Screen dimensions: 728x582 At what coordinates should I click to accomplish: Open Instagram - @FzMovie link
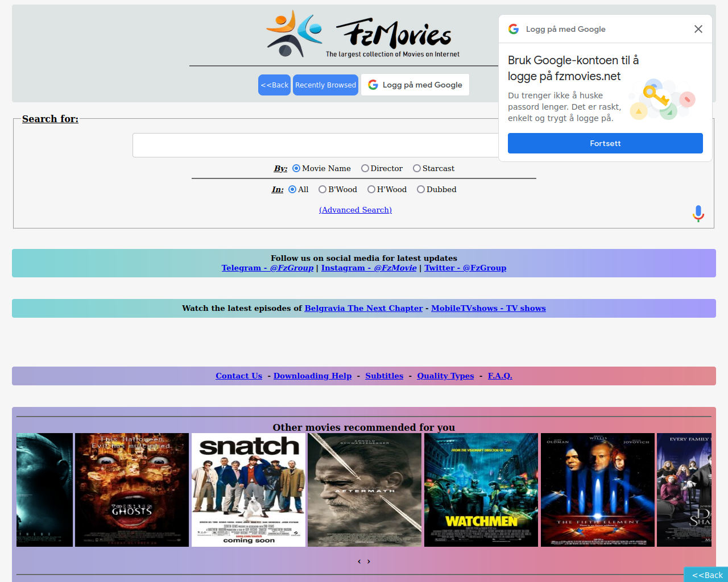(x=369, y=268)
